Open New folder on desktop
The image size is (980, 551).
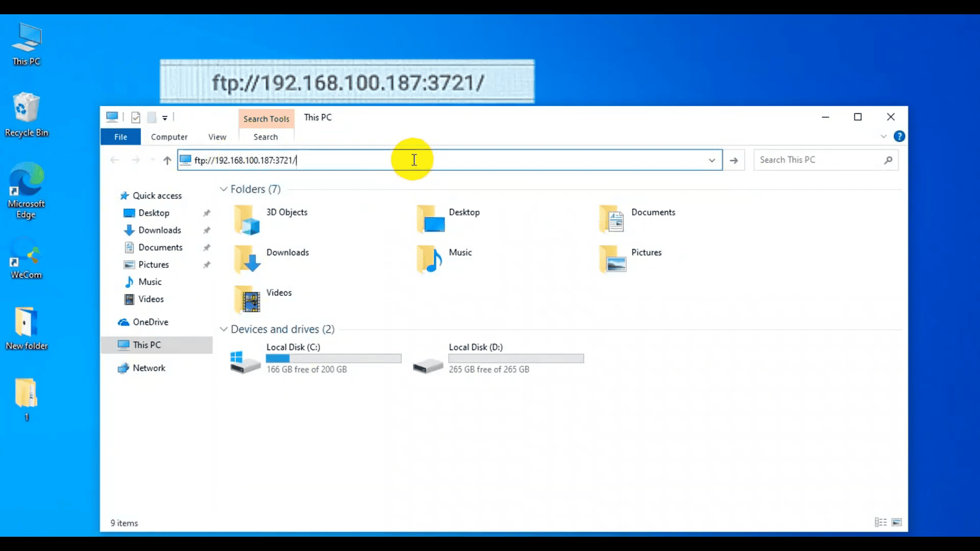(x=27, y=329)
